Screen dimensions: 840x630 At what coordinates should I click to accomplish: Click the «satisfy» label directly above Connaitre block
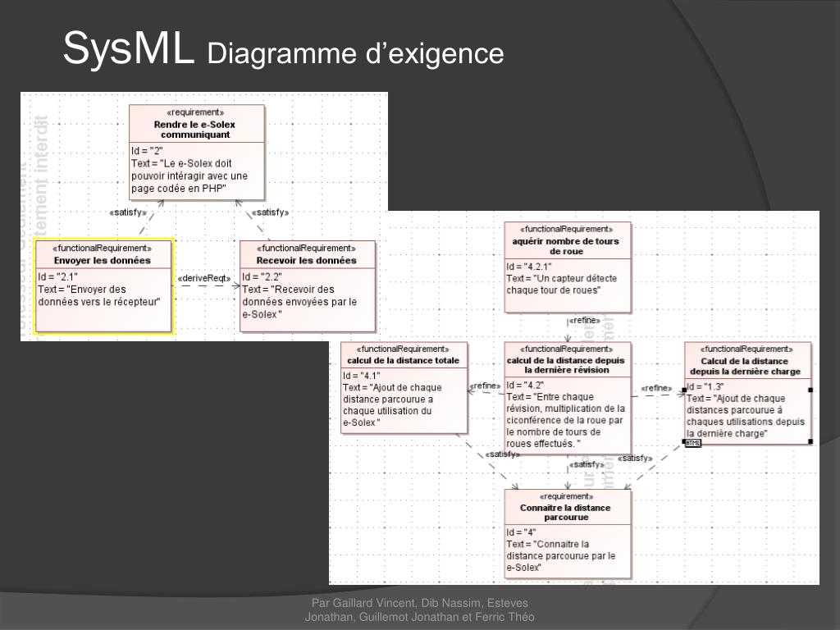click(x=587, y=464)
